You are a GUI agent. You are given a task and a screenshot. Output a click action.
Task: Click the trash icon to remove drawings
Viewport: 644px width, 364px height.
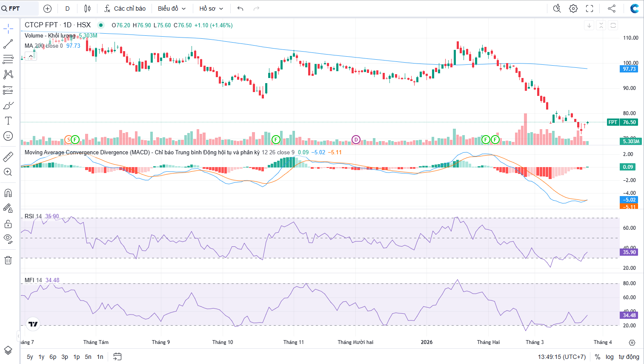pos(8,260)
